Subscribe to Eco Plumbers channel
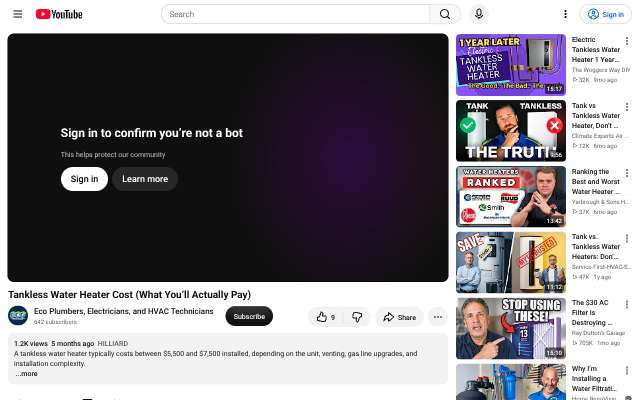 (249, 316)
